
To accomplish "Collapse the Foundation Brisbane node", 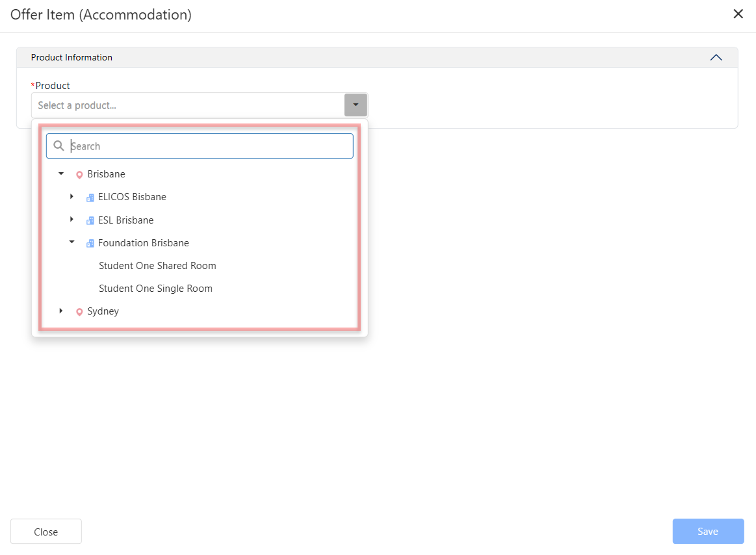I will (x=72, y=243).
